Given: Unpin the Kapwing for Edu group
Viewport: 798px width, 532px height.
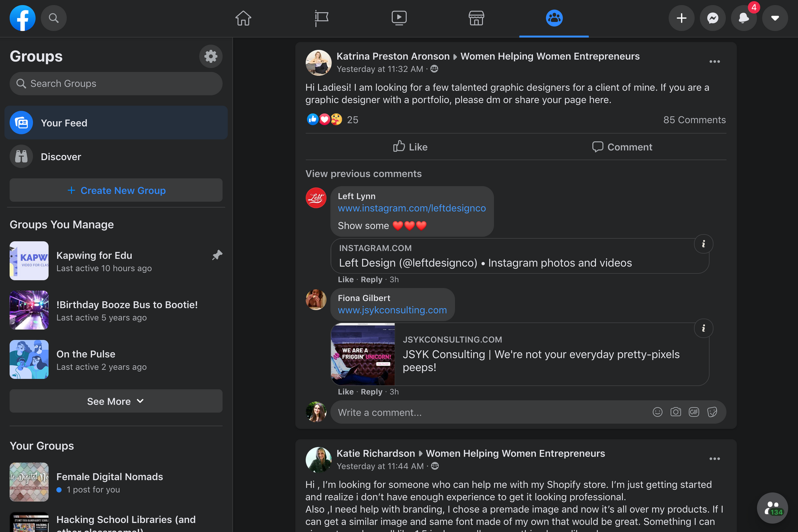Looking at the screenshot, I should (x=217, y=255).
